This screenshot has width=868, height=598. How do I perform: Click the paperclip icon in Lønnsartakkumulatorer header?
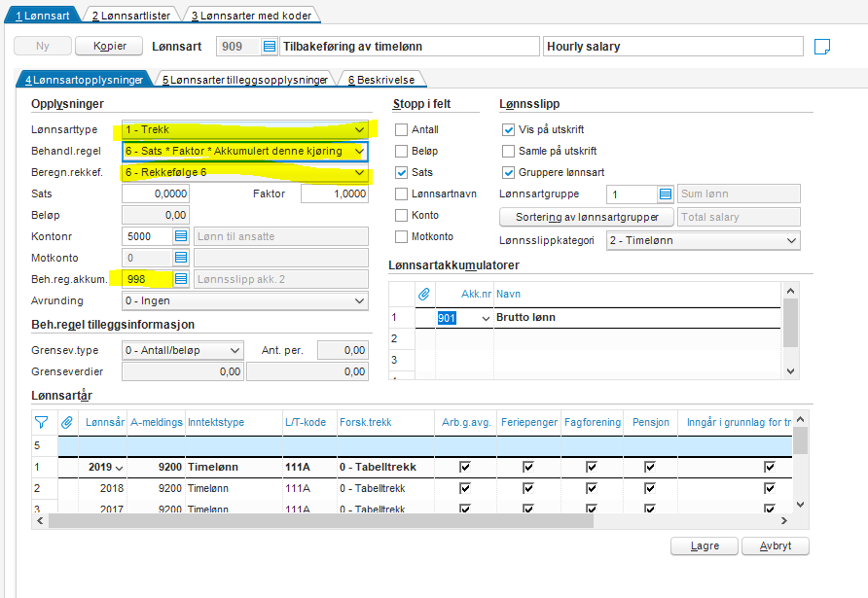[x=424, y=293]
